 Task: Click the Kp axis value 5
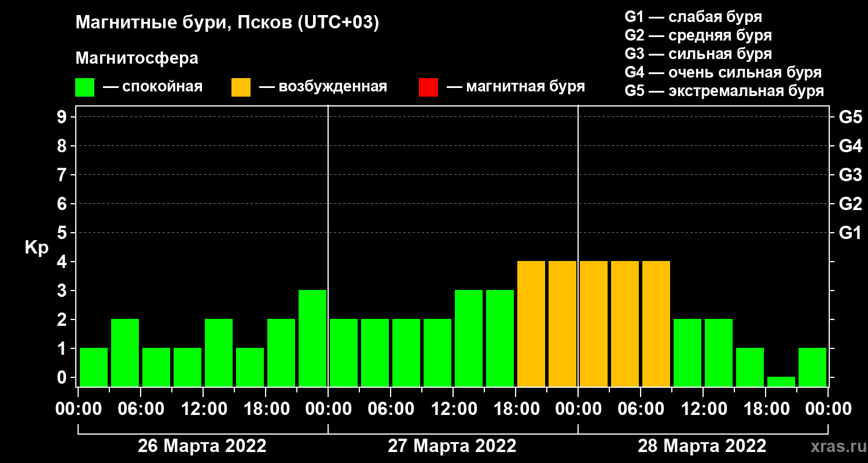(x=63, y=233)
